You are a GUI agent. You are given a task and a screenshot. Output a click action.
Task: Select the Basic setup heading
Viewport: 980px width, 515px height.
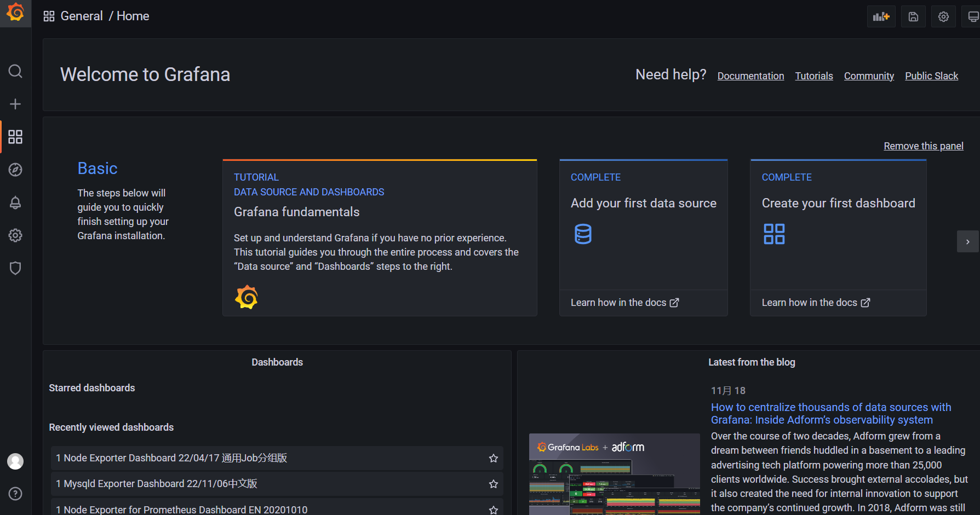click(98, 169)
